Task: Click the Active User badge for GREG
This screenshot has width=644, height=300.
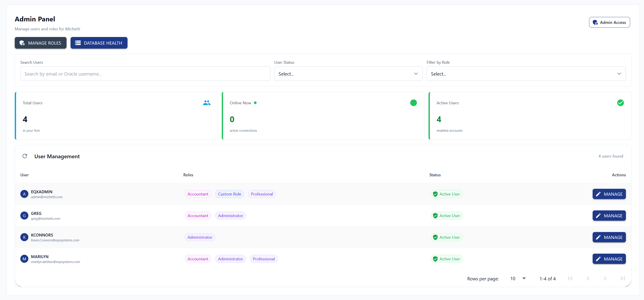Action: point(447,215)
